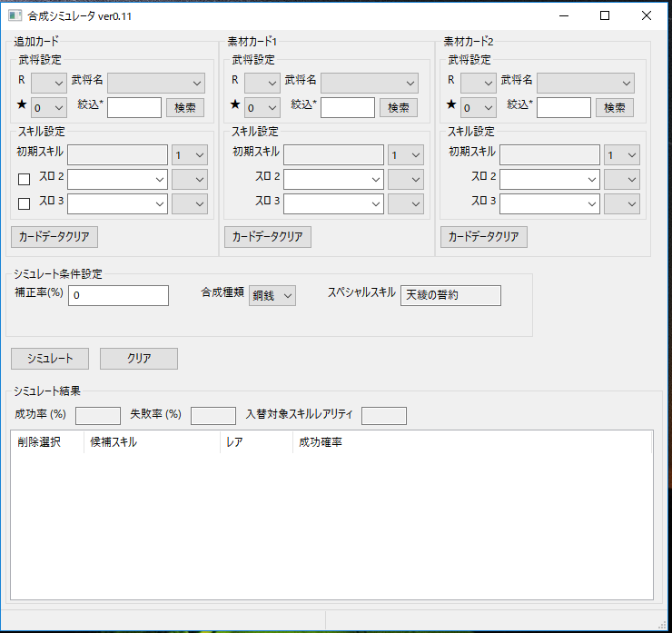Click カードデータクリア under 追加カード
Viewport: 672px width, 633px height.
(x=54, y=236)
